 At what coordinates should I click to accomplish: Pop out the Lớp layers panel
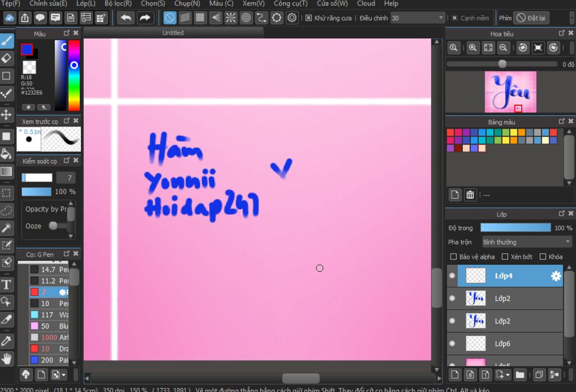tap(562, 214)
